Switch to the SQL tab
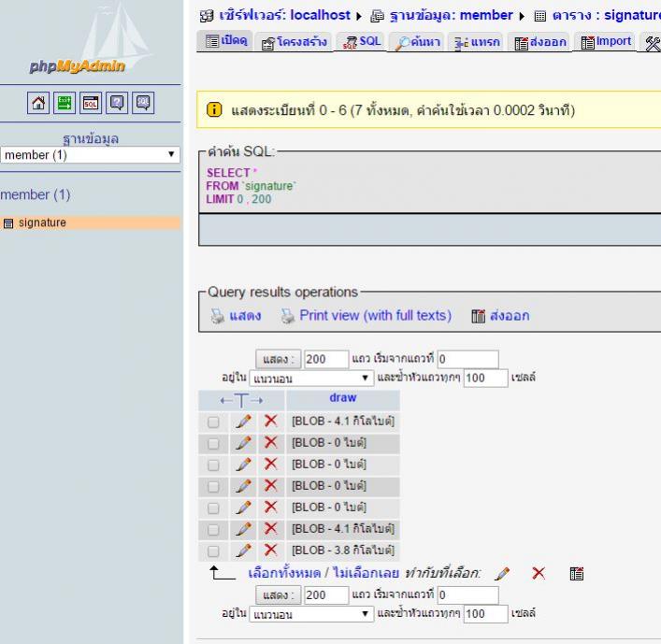This screenshot has height=644, width=661. click(361, 42)
